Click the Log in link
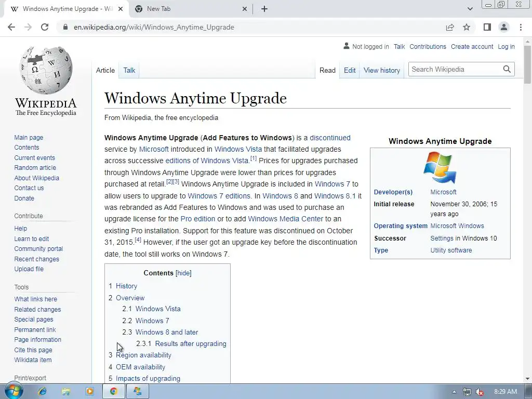Screen dimensions: 532x399 point(506,47)
